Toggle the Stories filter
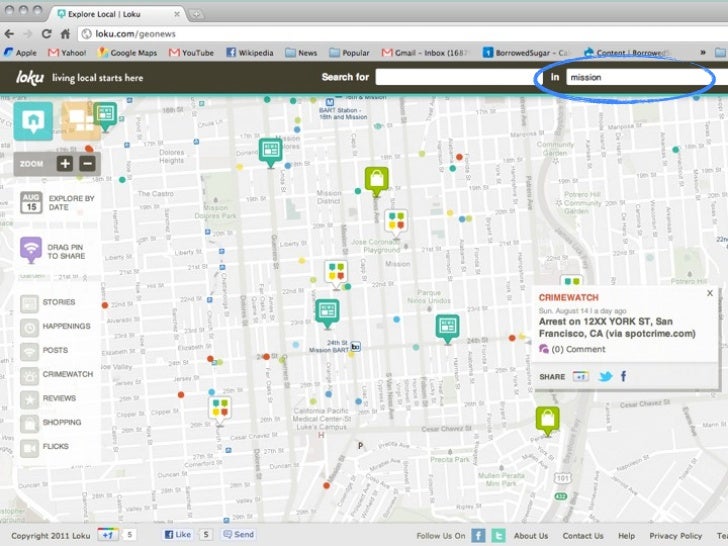This screenshot has width=728, height=546. 30,302
